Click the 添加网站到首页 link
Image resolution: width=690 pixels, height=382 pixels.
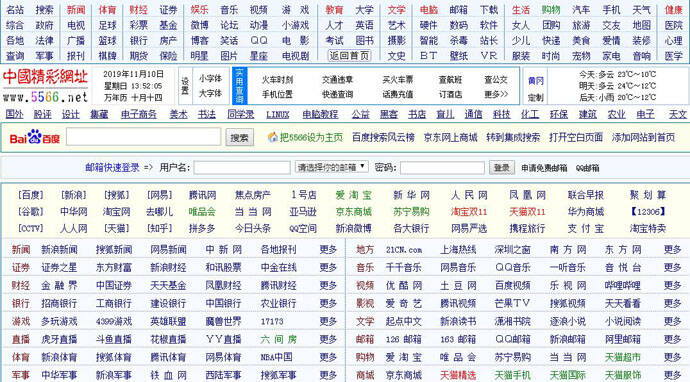pyautogui.click(x=643, y=137)
